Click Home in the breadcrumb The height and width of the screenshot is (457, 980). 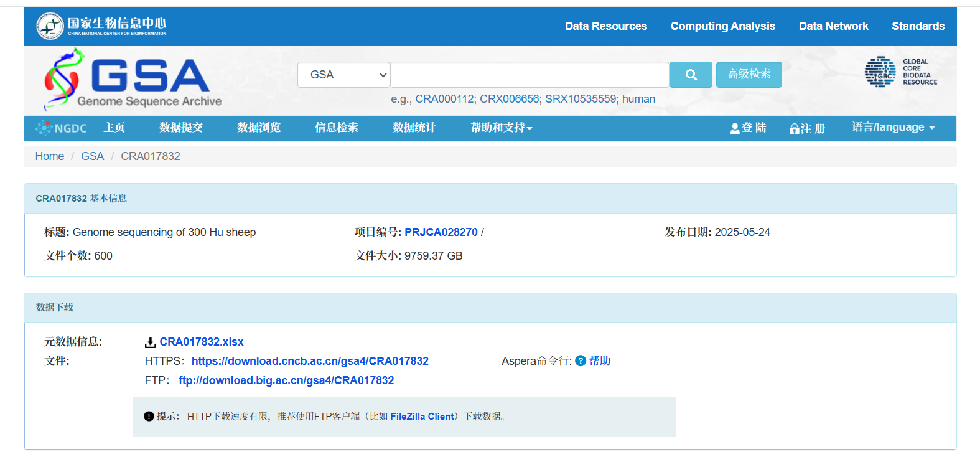click(x=50, y=156)
